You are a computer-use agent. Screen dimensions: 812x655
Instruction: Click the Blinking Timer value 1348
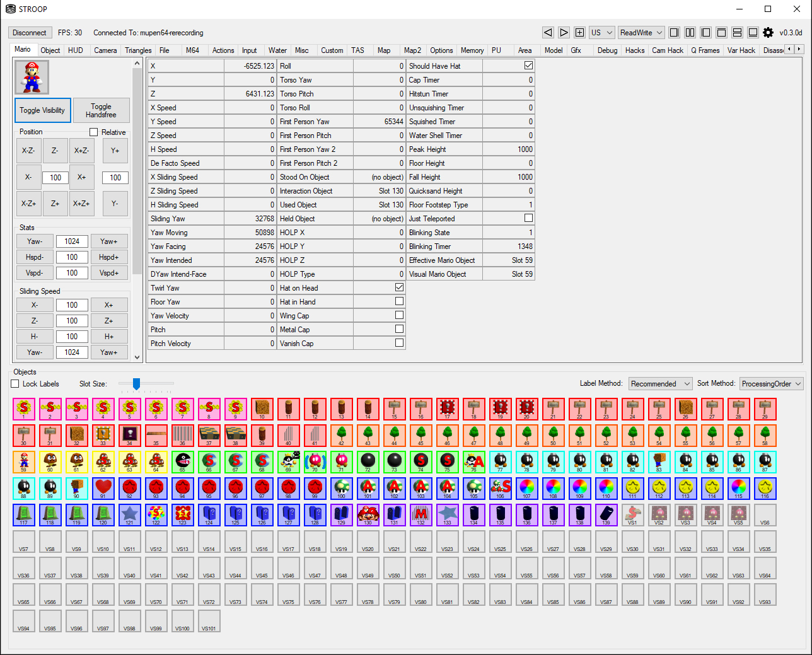coord(508,246)
